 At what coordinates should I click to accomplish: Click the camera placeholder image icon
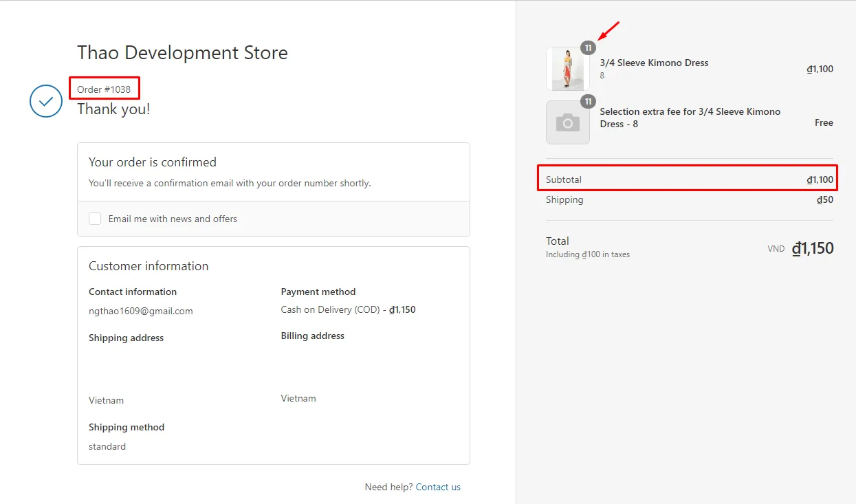568,122
